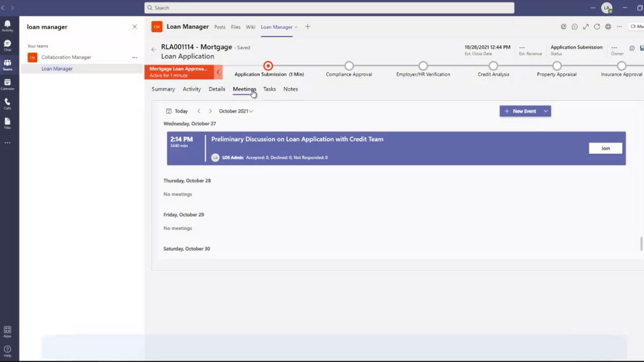This screenshot has height=362, width=644.
Task: Go back from the loan record
Action: coord(153,49)
